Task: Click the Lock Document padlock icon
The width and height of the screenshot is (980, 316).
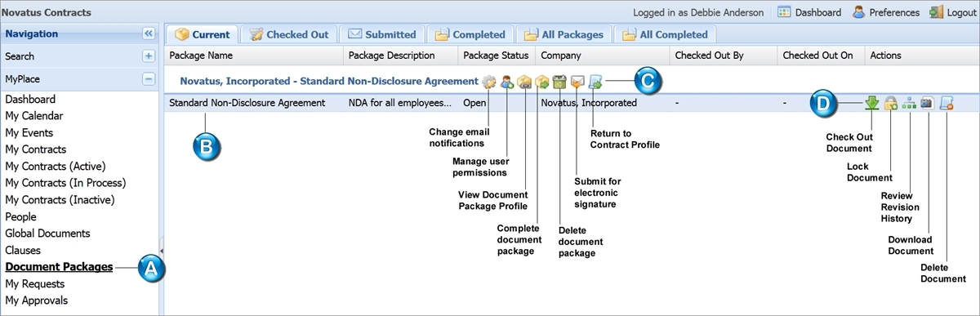Action: tap(891, 103)
